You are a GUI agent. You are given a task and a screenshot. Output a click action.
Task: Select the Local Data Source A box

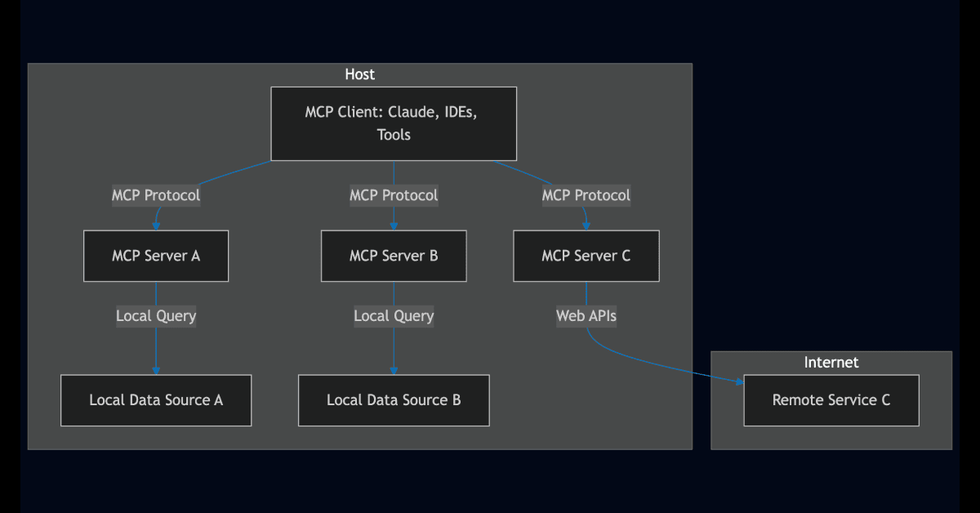tap(156, 400)
